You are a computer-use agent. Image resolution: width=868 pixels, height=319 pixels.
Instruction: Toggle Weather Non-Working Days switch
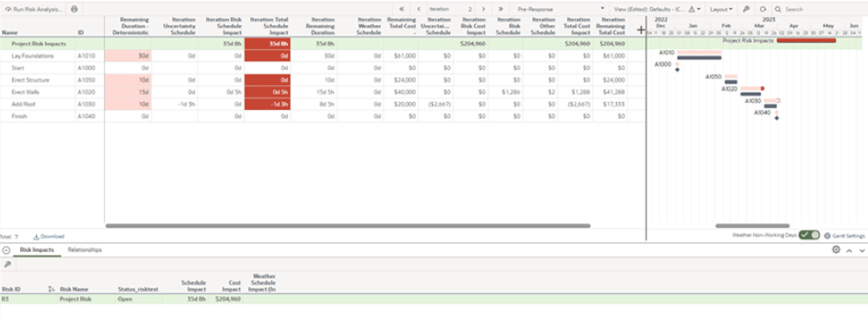[x=809, y=235]
